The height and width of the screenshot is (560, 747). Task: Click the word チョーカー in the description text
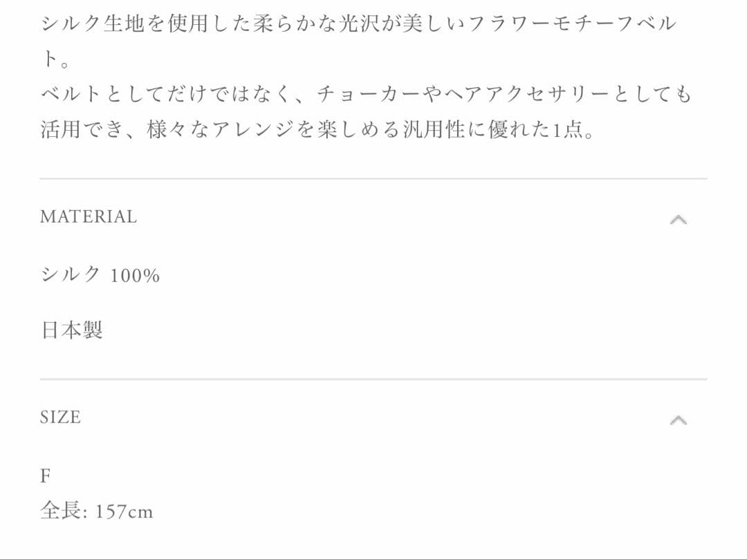(367, 95)
